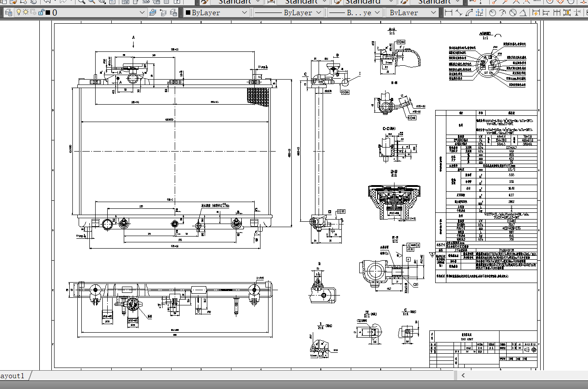Viewport: 588px width, 389px height.
Task: Click the B-B section view label
Action: (395, 83)
